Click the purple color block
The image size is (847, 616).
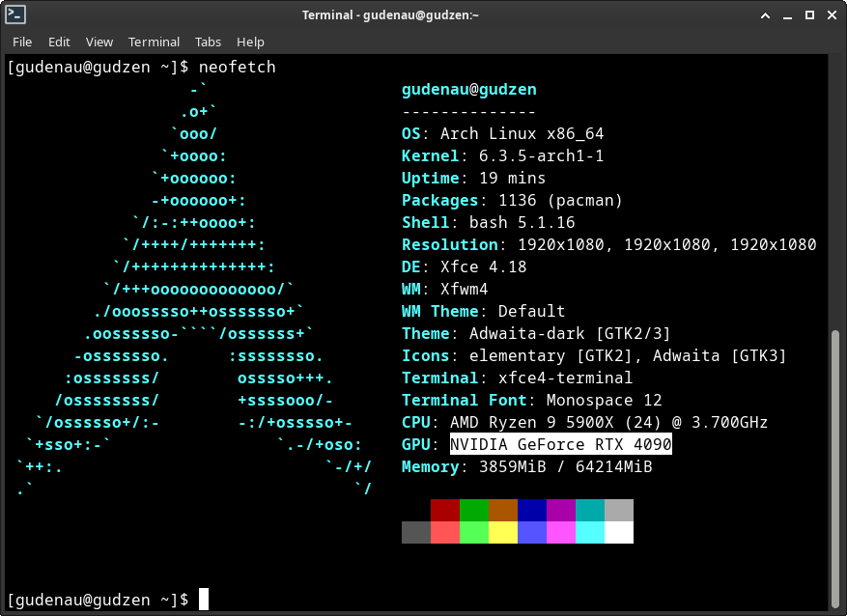click(561, 510)
